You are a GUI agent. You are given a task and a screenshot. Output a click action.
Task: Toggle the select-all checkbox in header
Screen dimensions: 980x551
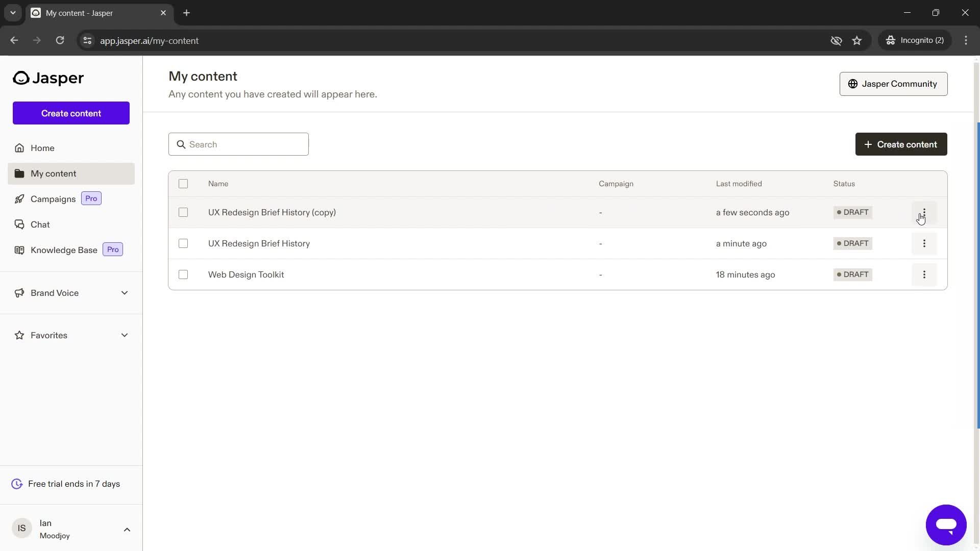[x=183, y=183]
